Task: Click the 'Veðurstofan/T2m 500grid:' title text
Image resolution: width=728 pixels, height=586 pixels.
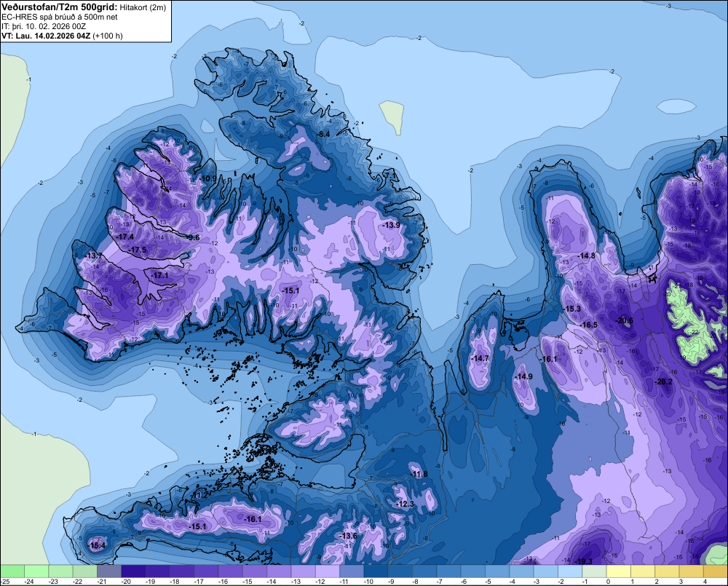Action: coord(60,7)
